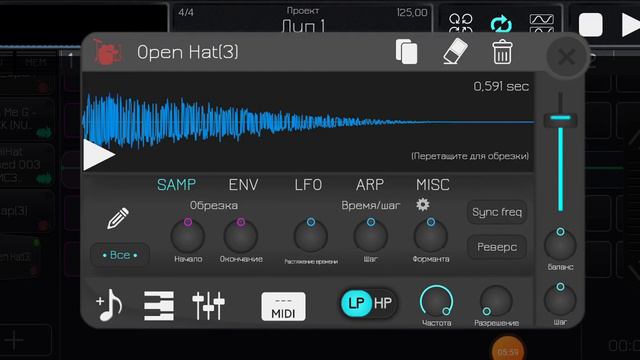Screen dimensions: 640x360
Task: Click the Начало trim knob
Action: click(x=188, y=236)
